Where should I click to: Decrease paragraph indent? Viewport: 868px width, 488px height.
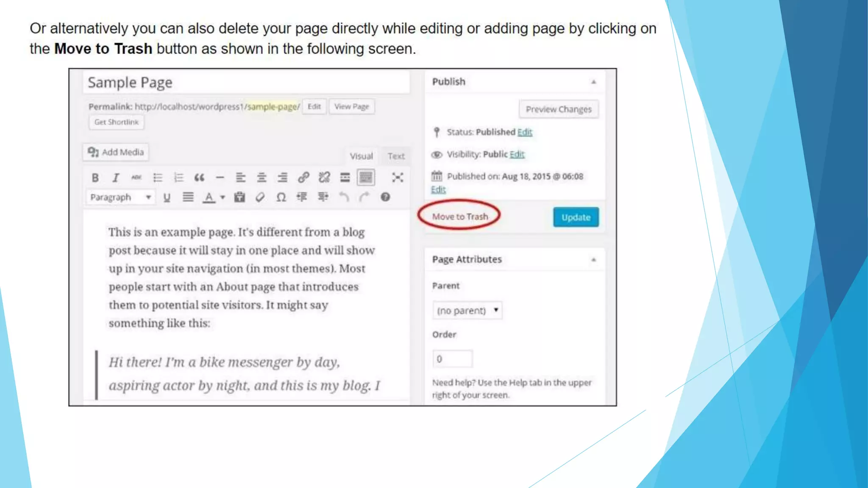tap(302, 197)
